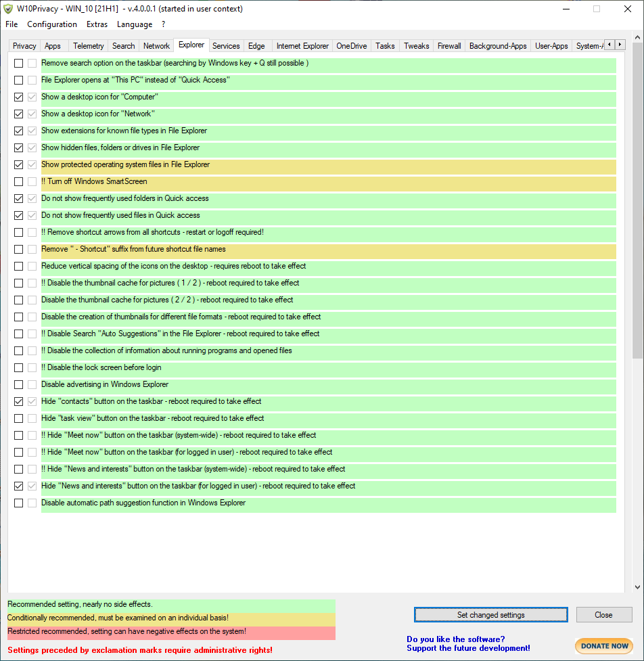This screenshot has height=661, width=644.
Task: Check Remove shortcut arrows from all shortcuts
Action: coord(18,232)
